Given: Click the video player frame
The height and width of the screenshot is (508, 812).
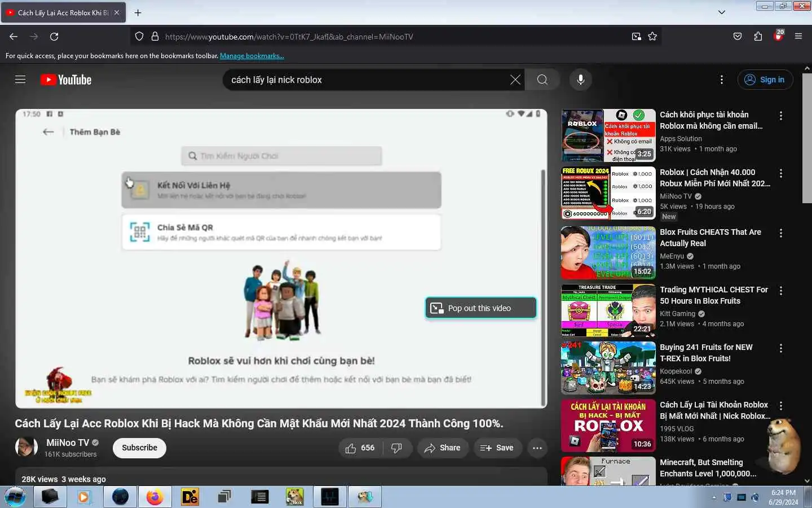Looking at the screenshot, I should (281, 259).
